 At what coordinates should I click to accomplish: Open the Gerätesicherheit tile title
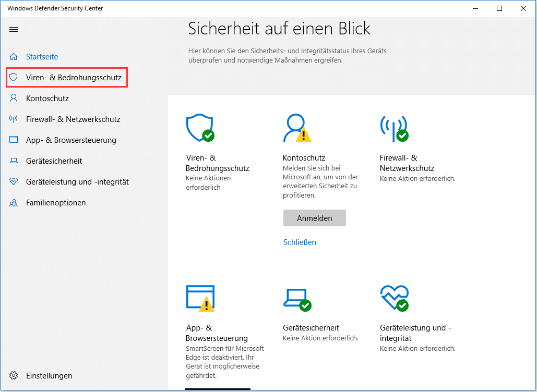pyautogui.click(x=311, y=328)
